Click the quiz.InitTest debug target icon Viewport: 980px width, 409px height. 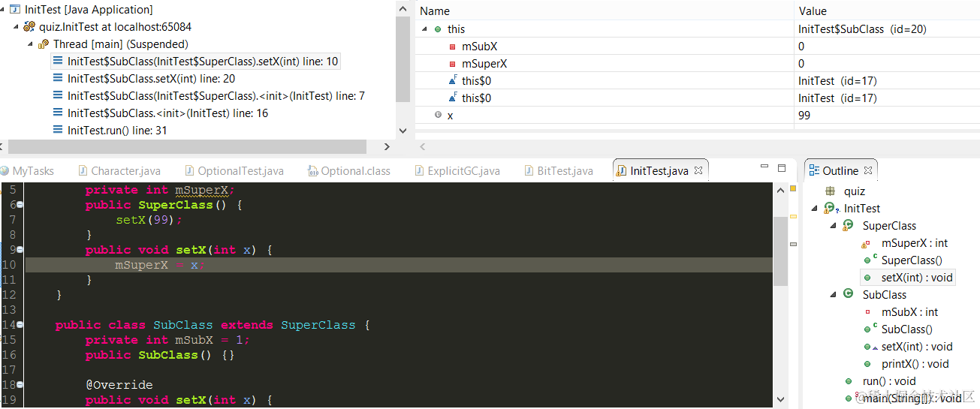[29, 27]
